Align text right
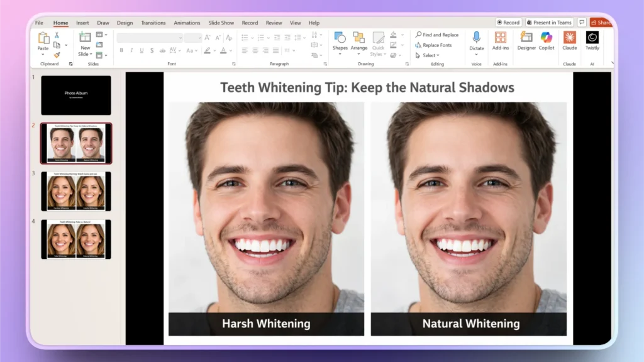 (265, 50)
